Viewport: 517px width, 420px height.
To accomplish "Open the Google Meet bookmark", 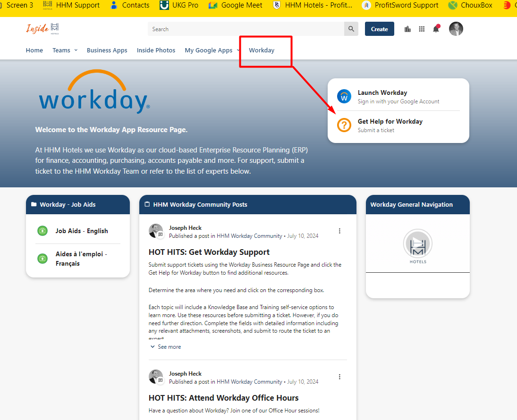I will pos(236,5).
